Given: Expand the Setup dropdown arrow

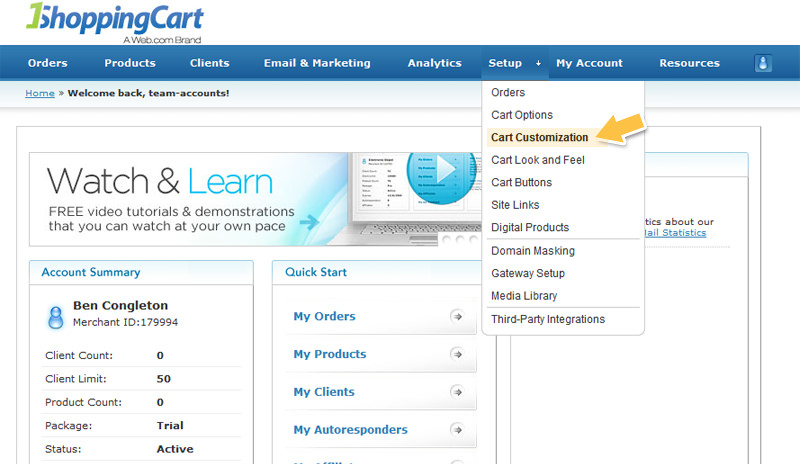Looking at the screenshot, I should [x=538, y=63].
